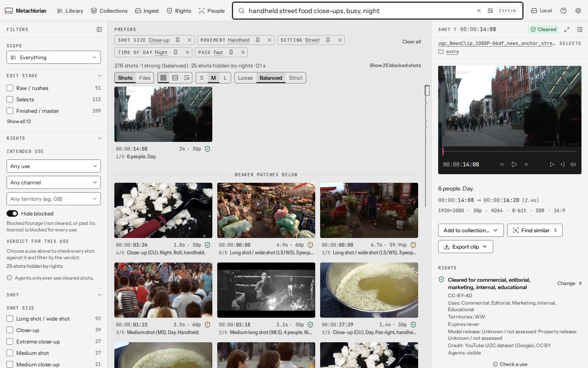
Task: Open the help icon in top bar
Action: tap(563, 11)
